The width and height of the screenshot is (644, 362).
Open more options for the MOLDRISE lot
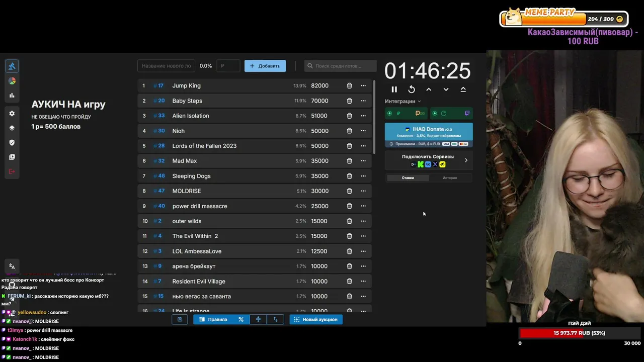pos(363,191)
